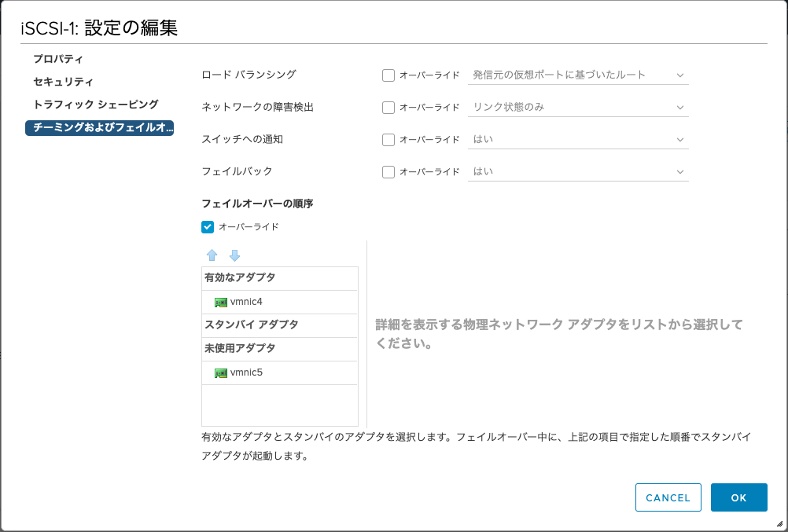Image resolution: width=788 pixels, height=532 pixels.
Task: Enable override for ロード バランシング
Action: coord(388,75)
